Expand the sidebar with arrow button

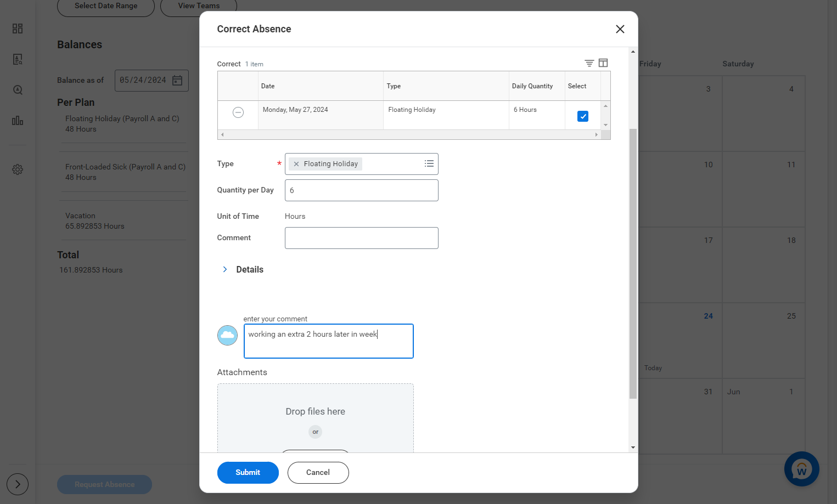tap(18, 484)
